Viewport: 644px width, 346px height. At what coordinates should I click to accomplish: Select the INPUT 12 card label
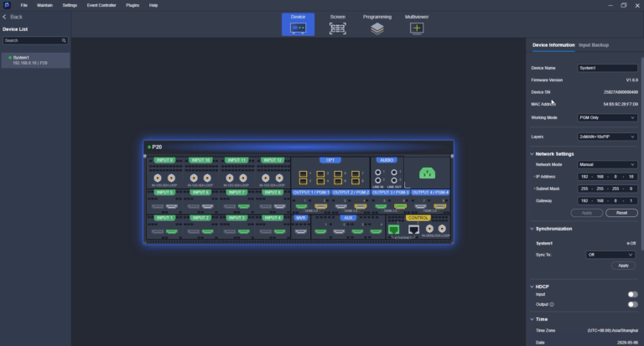point(273,160)
